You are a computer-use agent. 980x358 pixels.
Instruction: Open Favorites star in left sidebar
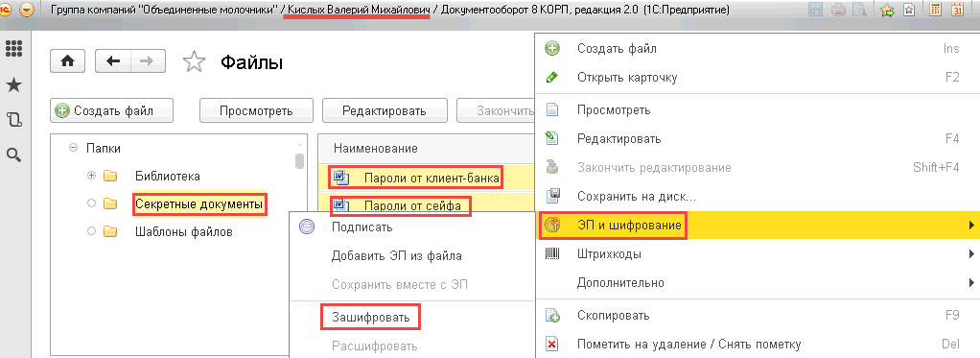pyautogui.click(x=13, y=85)
